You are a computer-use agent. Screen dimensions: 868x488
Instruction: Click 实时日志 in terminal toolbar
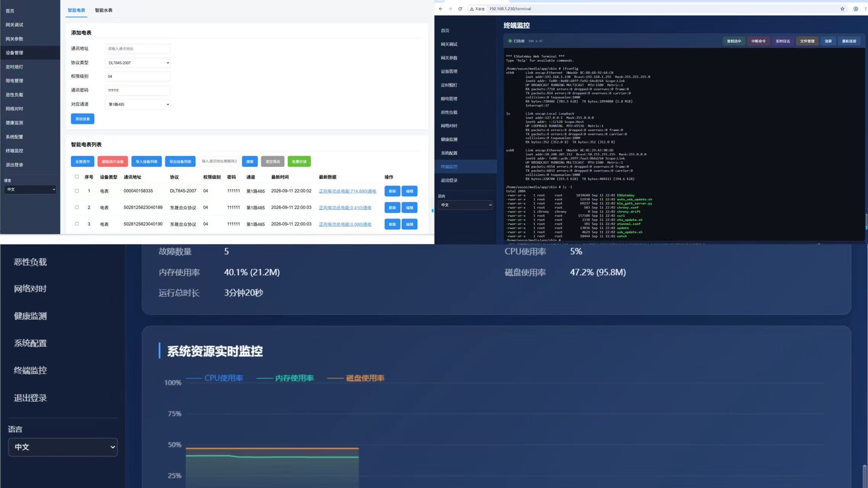point(783,41)
